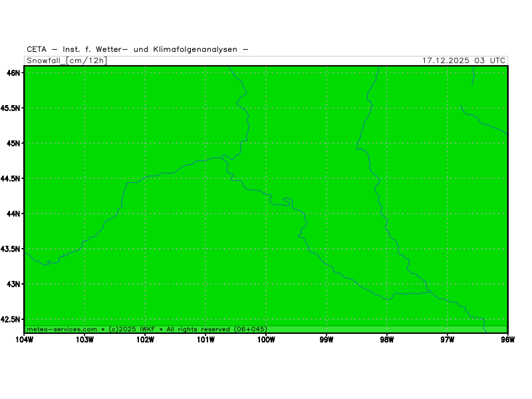
Task: Click the 46N latitude label
Action: tap(13, 72)
